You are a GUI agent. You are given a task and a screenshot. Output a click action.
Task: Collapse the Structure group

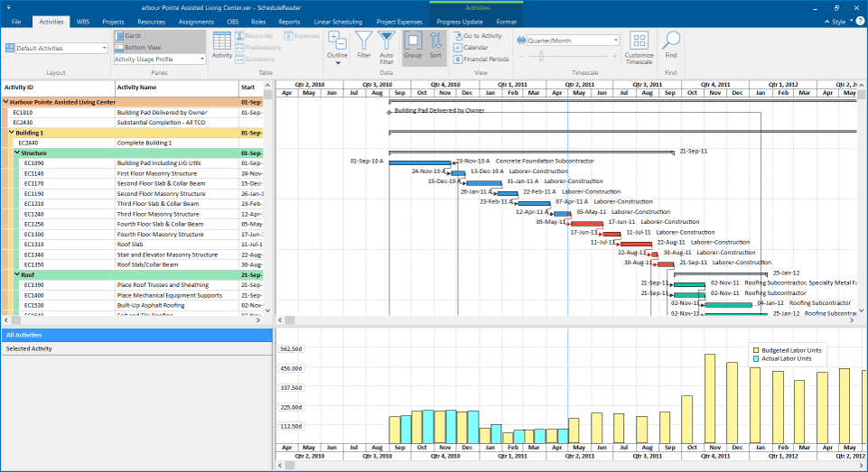[17, 153]
